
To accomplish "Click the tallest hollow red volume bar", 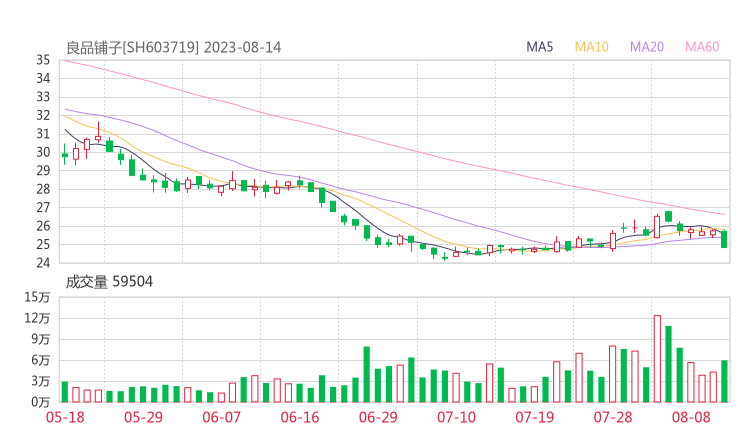I will (x=657, y=359).
